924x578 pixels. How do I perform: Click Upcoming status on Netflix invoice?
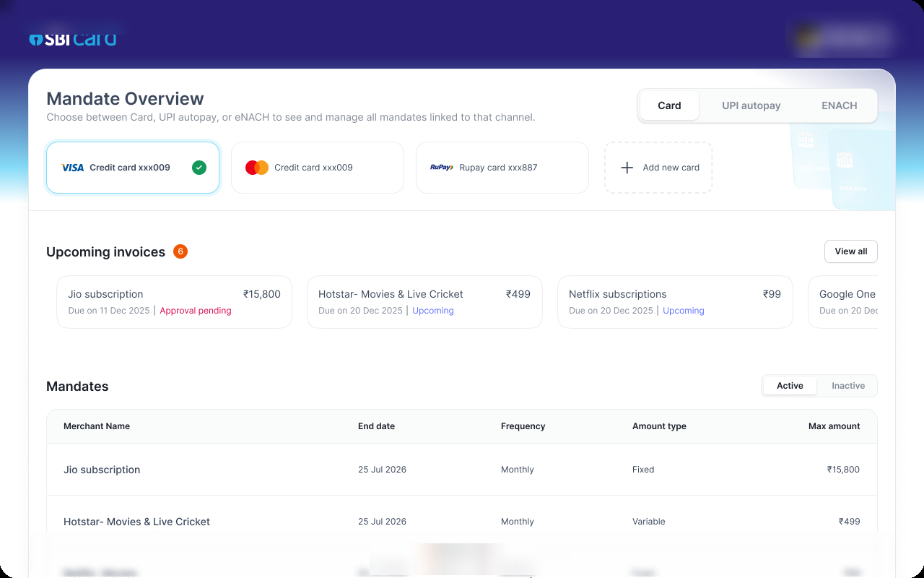684,311
